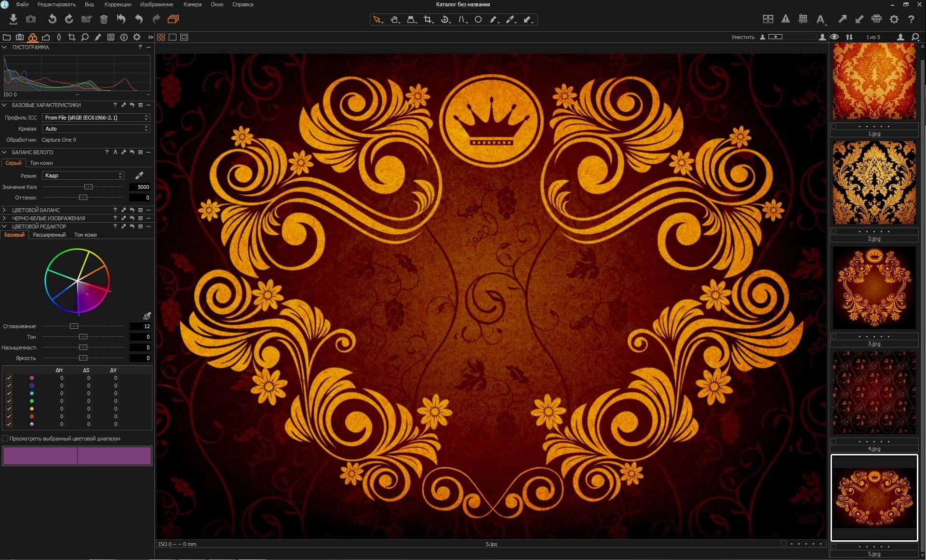Show exposure warning triangle icon
Viewport: 926px width, 560px height.
tap(786, 19)
